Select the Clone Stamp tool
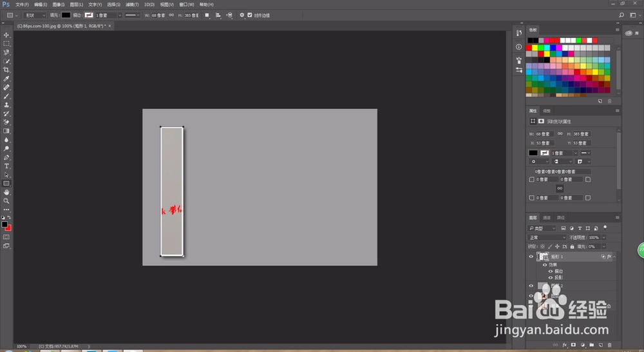 [6, 105]
